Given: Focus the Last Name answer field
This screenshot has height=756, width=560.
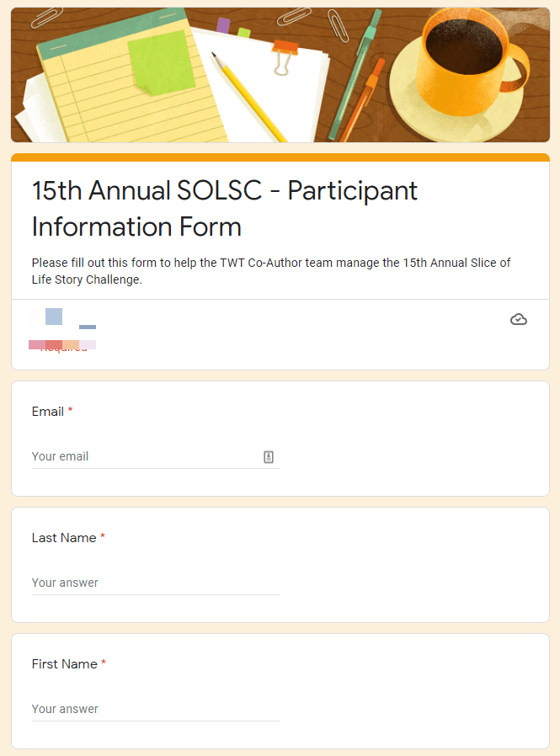Looking at the screenshot, I should [x=156, y=583].
